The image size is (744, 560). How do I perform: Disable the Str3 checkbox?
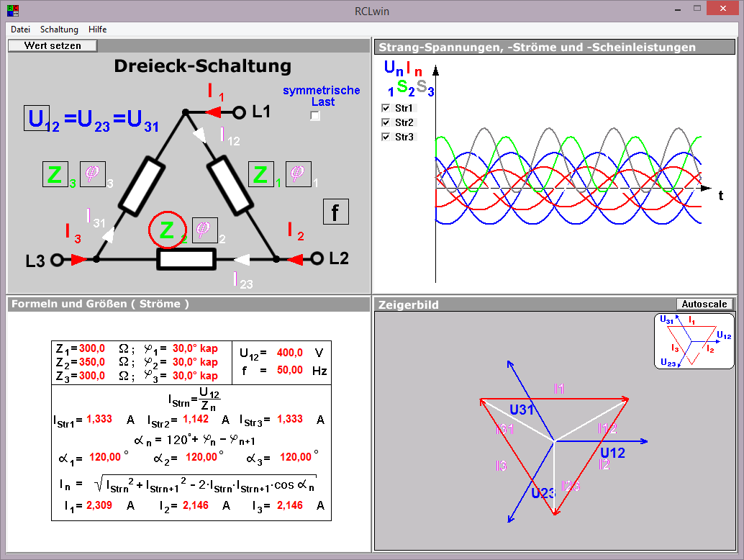coord(386,137)
